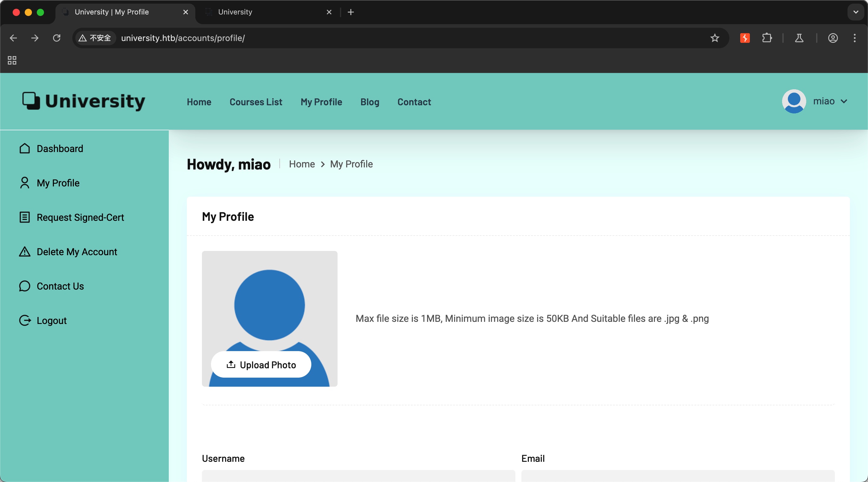Expand the miao user dropdown menu
868x482 pixels.
[844, 101]
